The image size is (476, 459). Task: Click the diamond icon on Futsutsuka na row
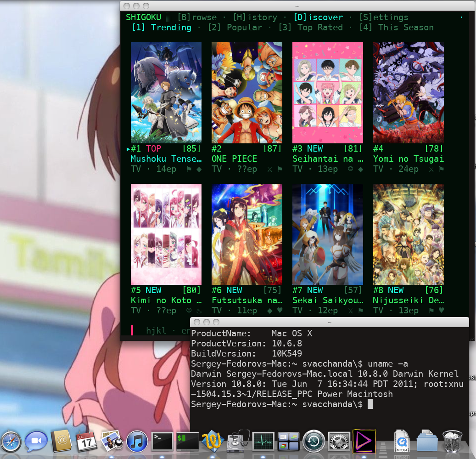(269, 311)
